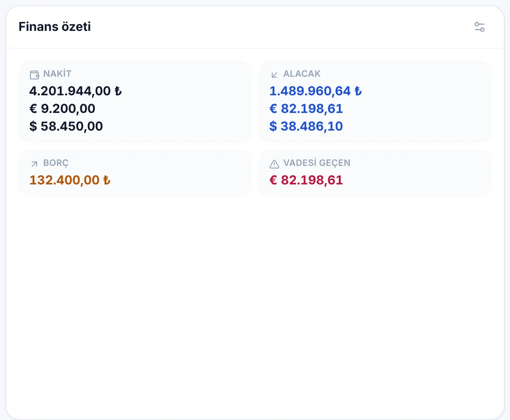The width and height of the screenshot is (510, 420).
Task: Click the red overdue amount € 82.198,61
Action: [306, 180]
